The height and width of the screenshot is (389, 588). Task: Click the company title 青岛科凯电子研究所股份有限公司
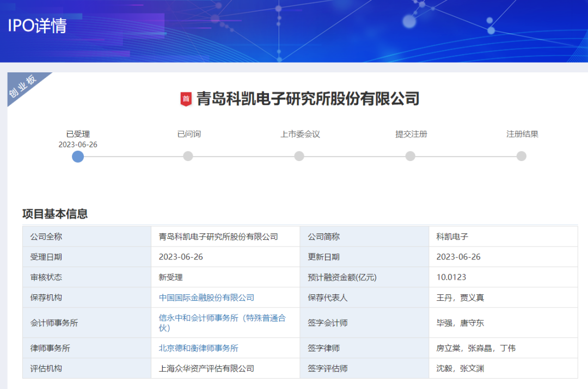[x=308, y=99]
